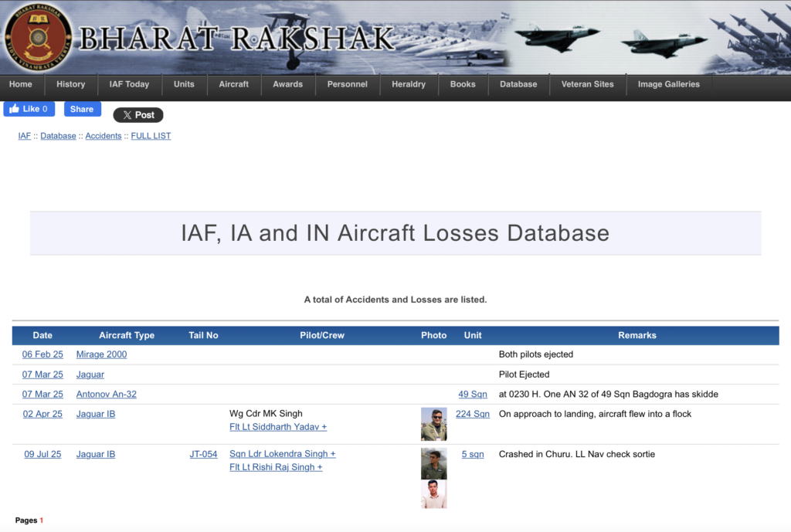This screenshot has height=532, width=791.
Task: Click the Aircraft Type column header
Action: coord(127,335)
